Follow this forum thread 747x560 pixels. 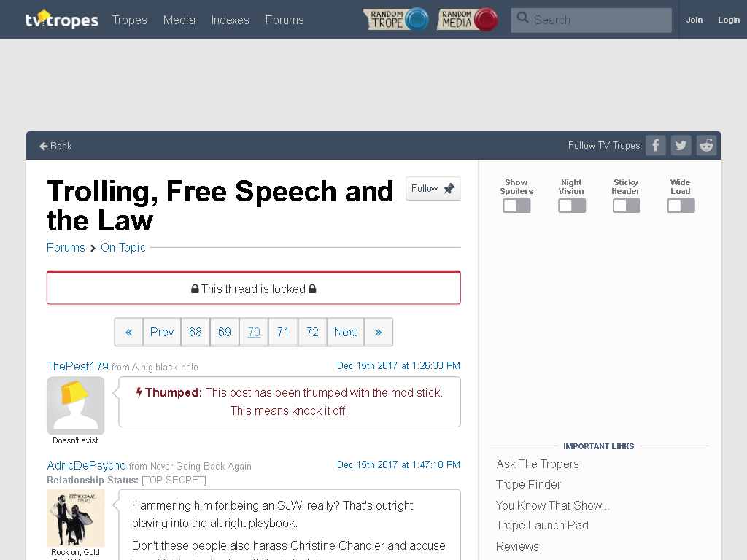[x=433, y=189]
